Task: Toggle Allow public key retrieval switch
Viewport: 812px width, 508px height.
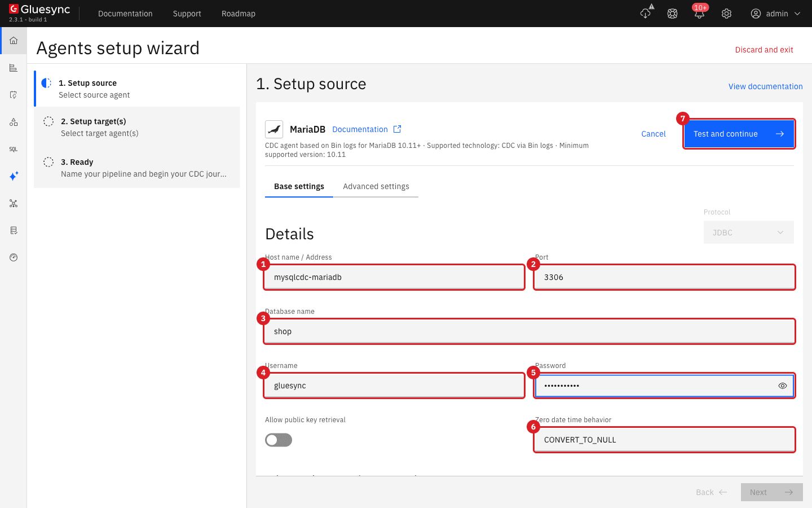Action: coord(279,440)
